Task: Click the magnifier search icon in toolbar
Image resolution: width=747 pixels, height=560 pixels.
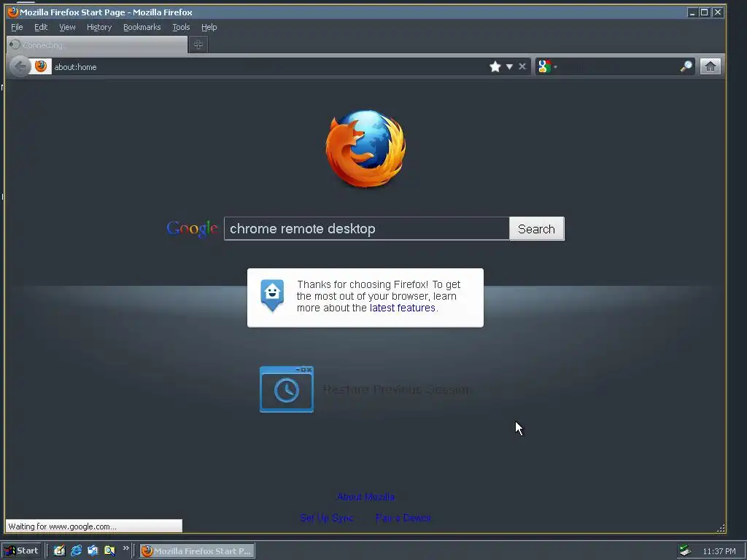Action: [686, 66]
